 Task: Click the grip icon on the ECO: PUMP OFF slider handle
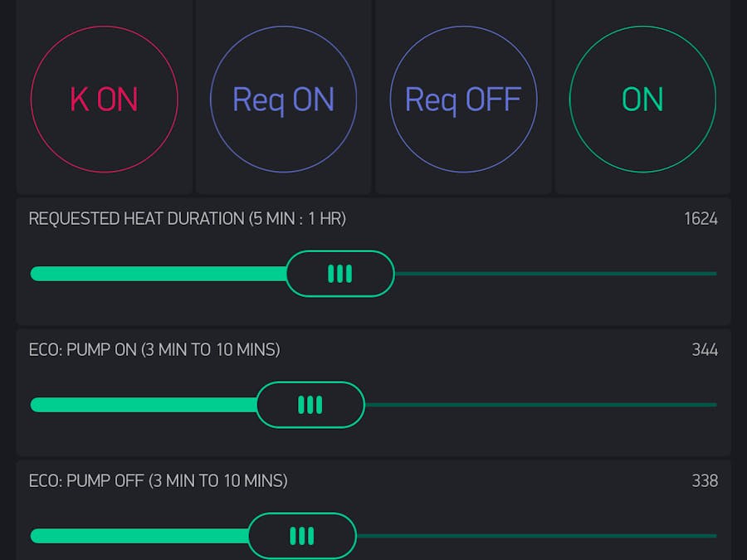click(303, 535)
